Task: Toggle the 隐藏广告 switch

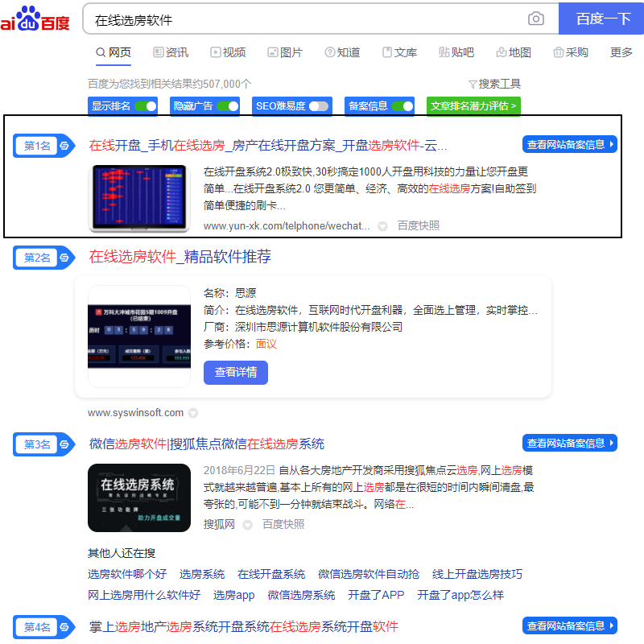Action: coord(228,106)
